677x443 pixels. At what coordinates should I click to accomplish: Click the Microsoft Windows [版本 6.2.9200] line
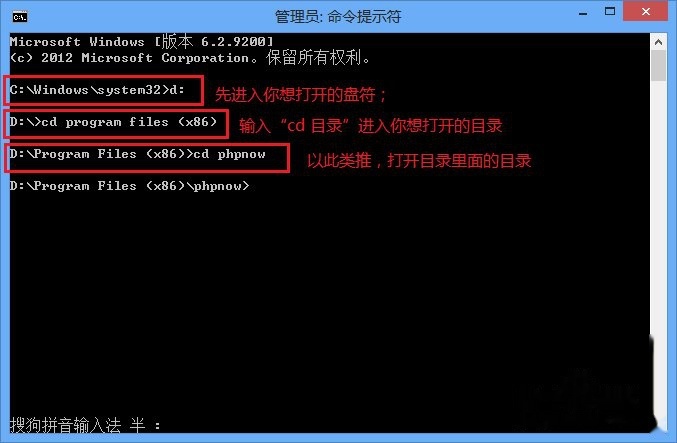[x=142, y=41]
